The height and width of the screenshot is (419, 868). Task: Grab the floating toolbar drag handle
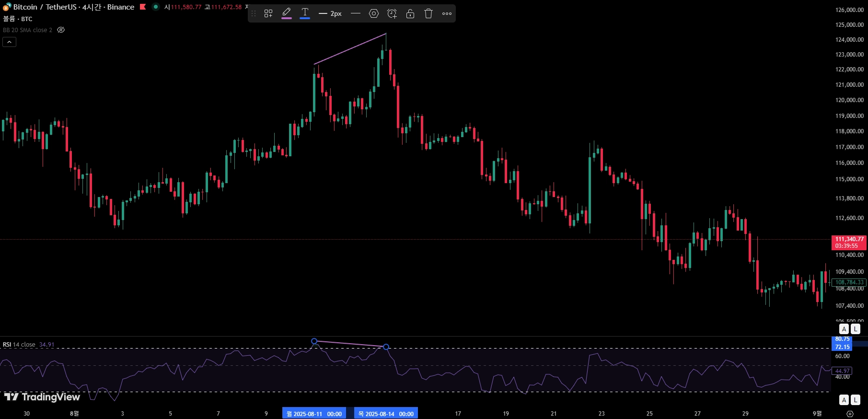(x=254, y=13)
